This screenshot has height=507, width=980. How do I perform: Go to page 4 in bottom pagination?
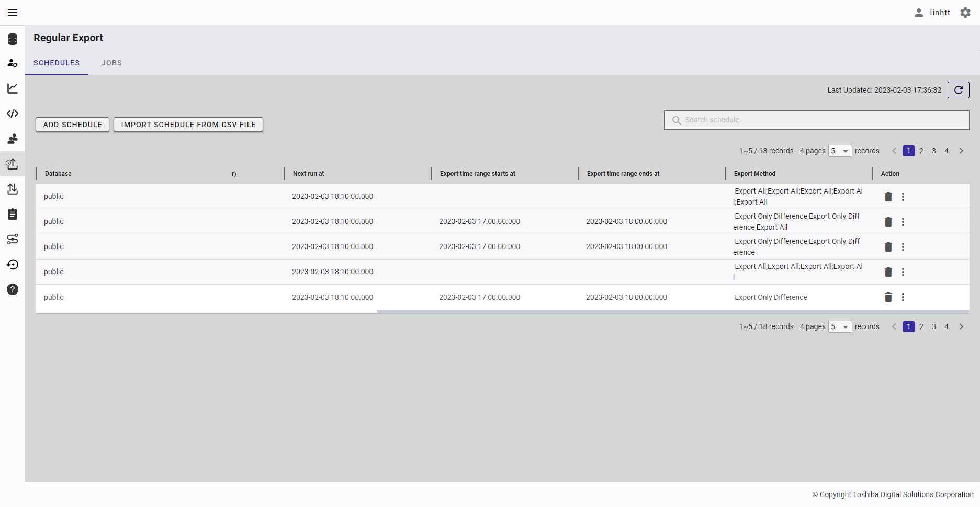click(947, 326)
